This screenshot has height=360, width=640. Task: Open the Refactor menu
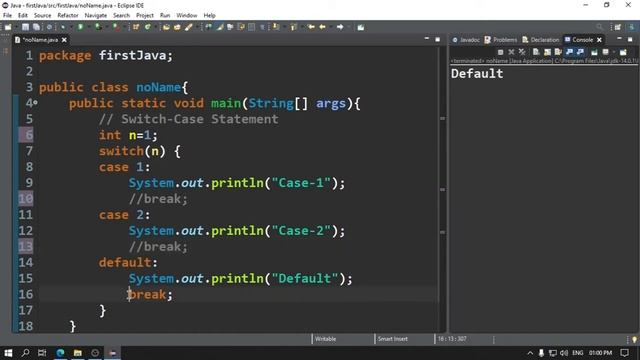pos(68,15)
